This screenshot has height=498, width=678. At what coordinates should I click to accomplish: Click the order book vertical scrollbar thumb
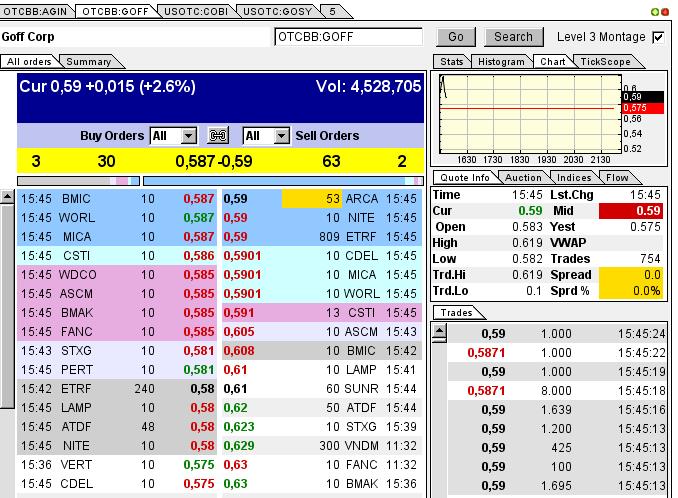coord(8,306)
